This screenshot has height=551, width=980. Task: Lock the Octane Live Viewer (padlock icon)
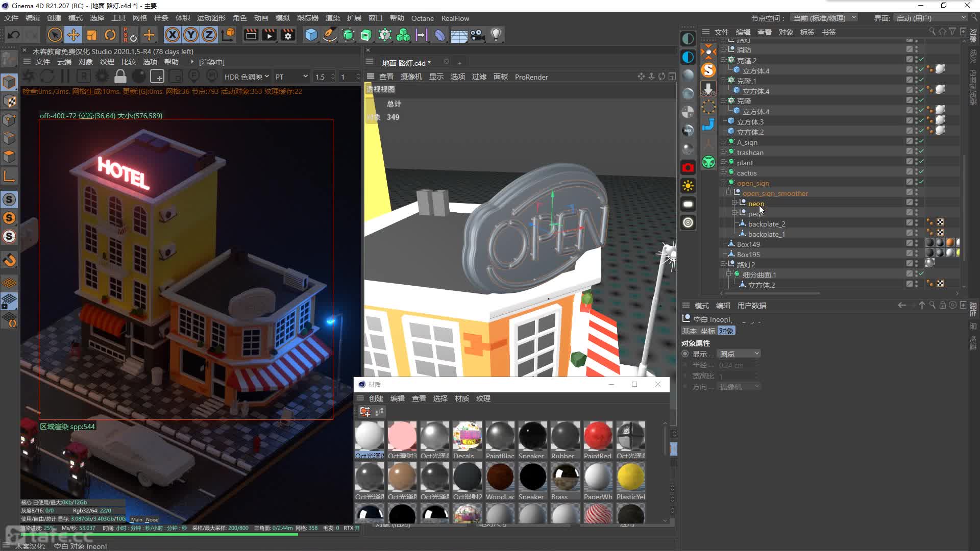(120, 77)
